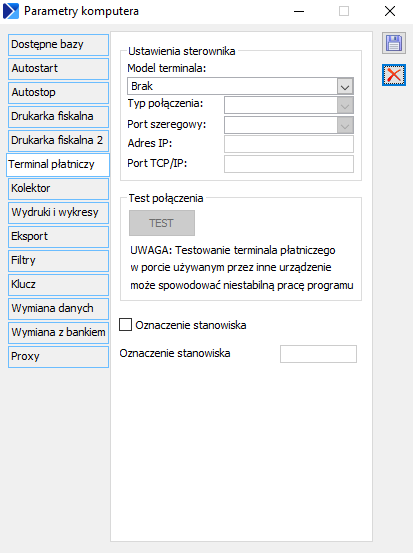This screenshot has height=553, width=413.
Task: Switch to the Dostępne bazy tab
Action: pos(58,45)
